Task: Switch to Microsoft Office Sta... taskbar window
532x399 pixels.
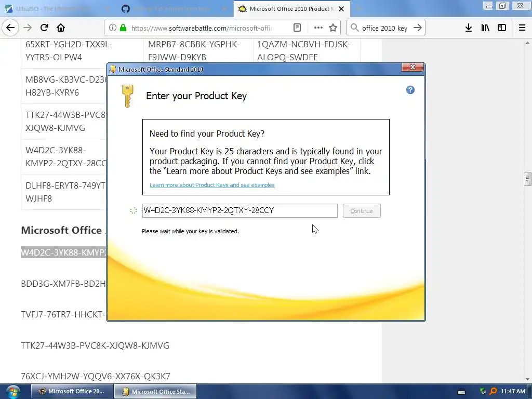Action: coord(155,391)
